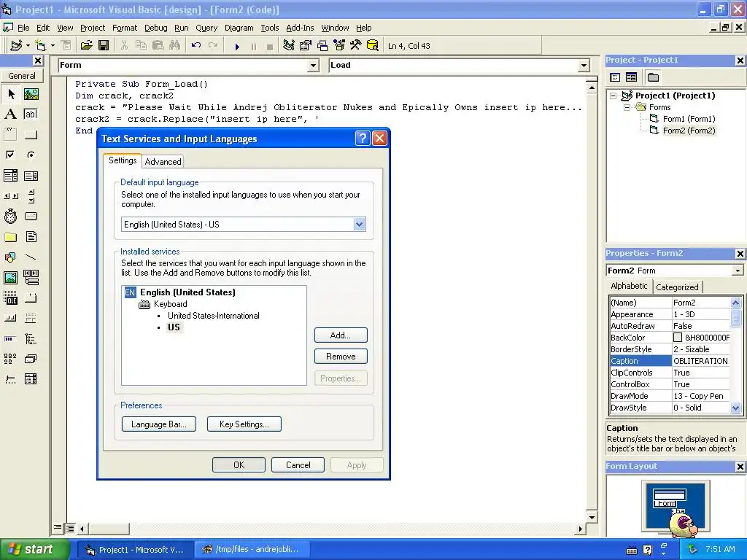Select United States-International keyboard entry
Viewport: 747px width, 560px height.
214,316
